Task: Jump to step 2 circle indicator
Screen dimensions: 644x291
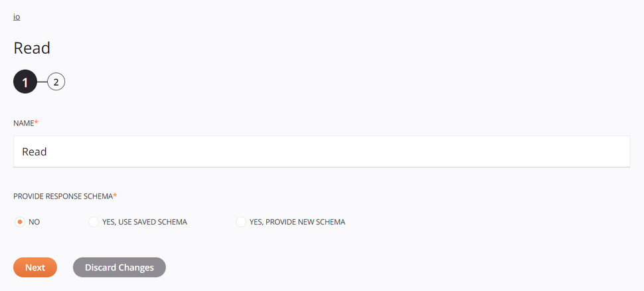Action: [56, 82]
